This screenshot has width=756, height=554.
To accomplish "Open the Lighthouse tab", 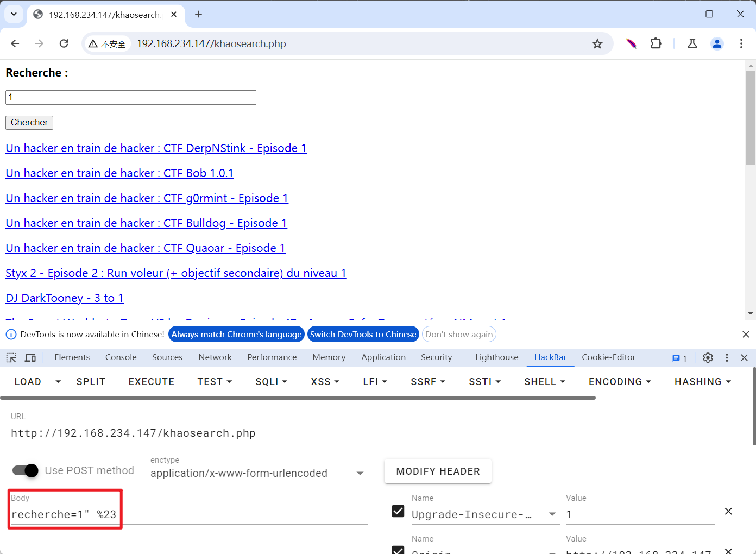I will [x=497, y=357].
